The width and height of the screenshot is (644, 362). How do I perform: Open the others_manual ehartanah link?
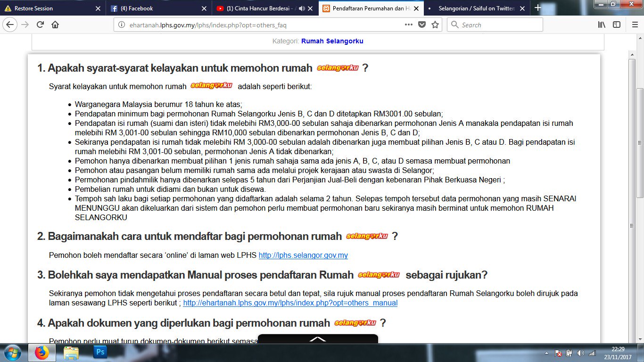coord(290,303)
